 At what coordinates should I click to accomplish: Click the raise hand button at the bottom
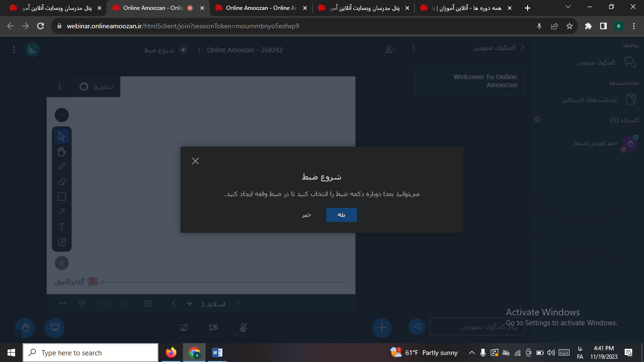click(25, 328)
